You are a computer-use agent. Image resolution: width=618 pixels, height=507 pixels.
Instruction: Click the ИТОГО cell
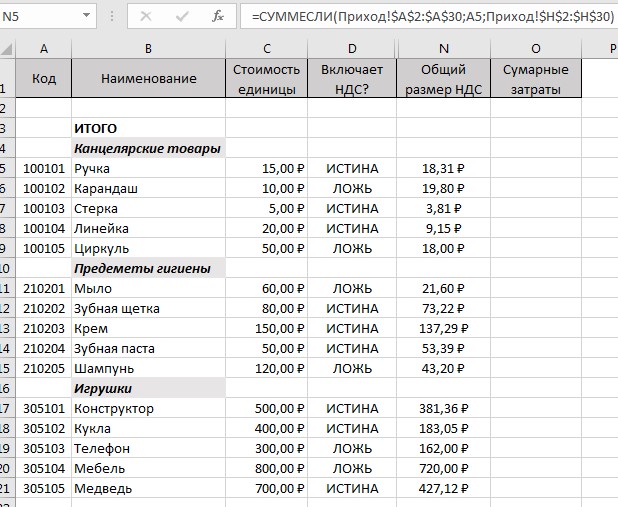pos(148,128)
